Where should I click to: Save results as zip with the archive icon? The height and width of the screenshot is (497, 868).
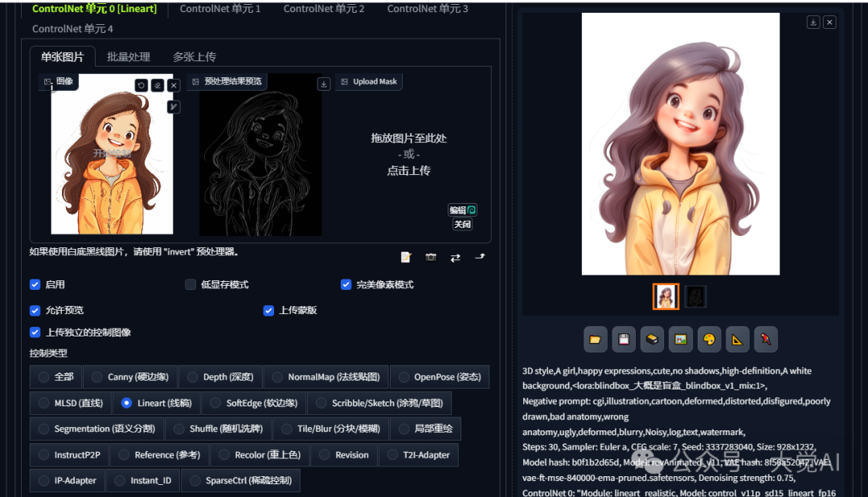pos(652,339)
